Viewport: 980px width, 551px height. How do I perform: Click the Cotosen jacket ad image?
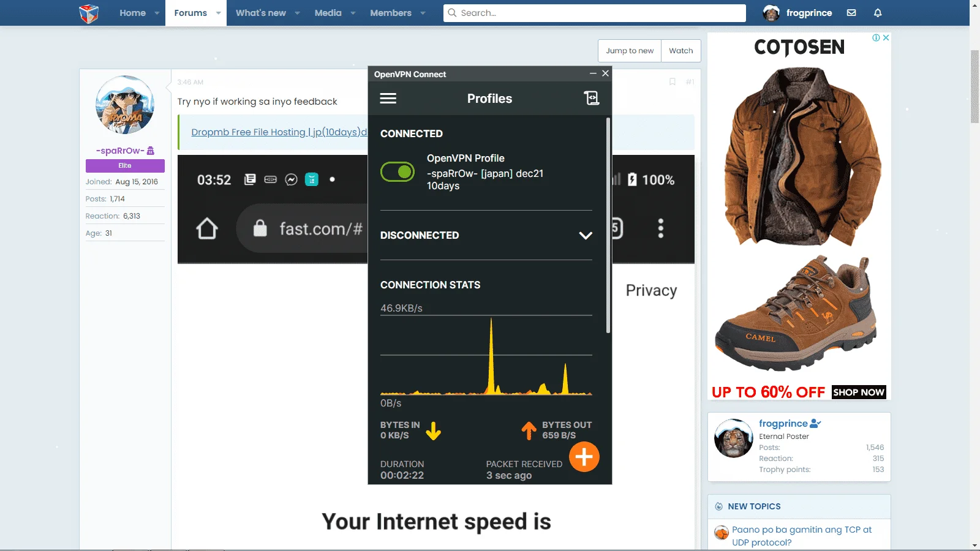[x=802, y=156]
